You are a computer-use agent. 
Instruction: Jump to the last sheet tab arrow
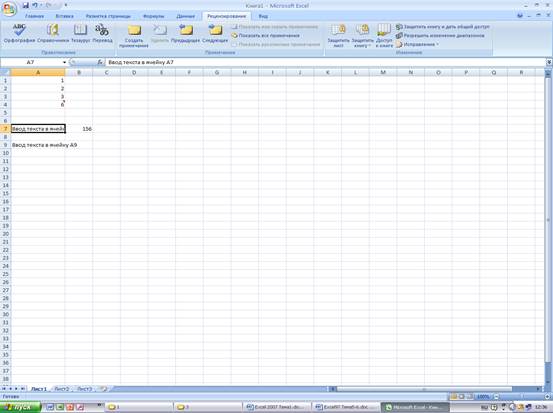(x=23, y=389)
